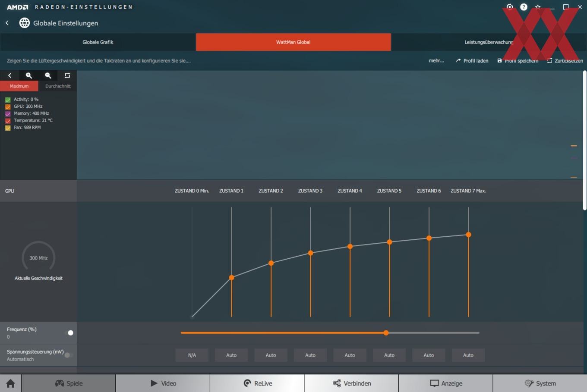Click Zurücksetzen to reset settings
Viewport: 587px width, 392px height.
(565, 61)
